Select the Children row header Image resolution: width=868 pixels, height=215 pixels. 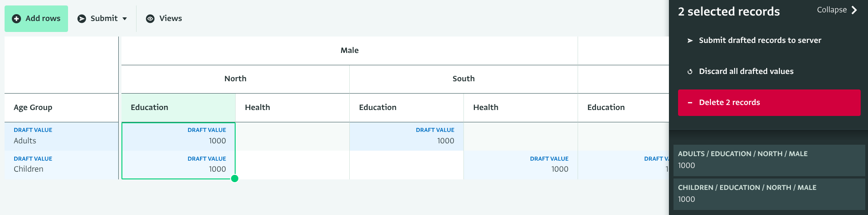click(x=61, y=165)
